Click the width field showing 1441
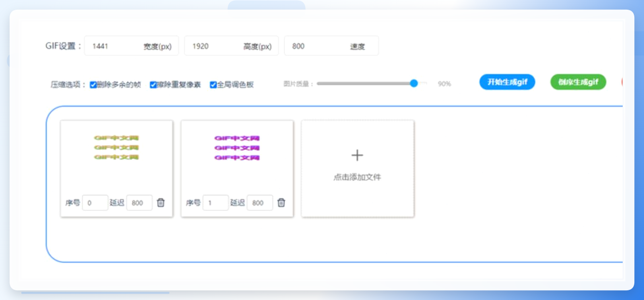 (132, 46)
